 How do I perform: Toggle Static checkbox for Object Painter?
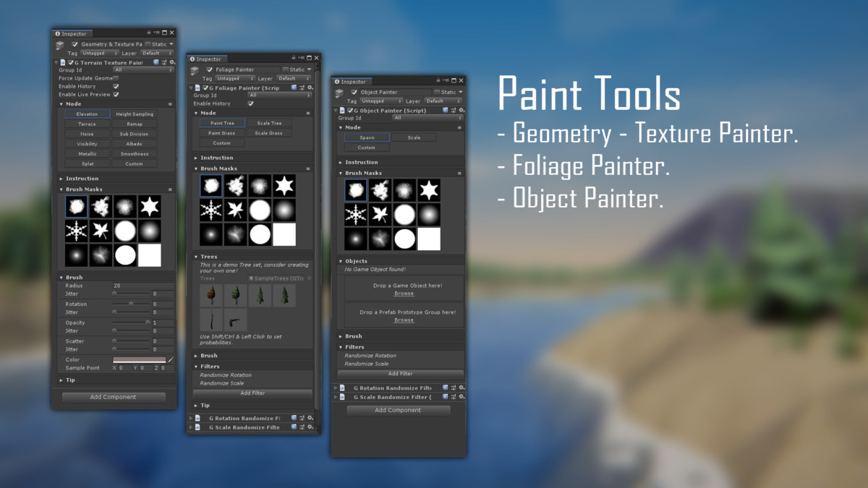click(437, 92)
